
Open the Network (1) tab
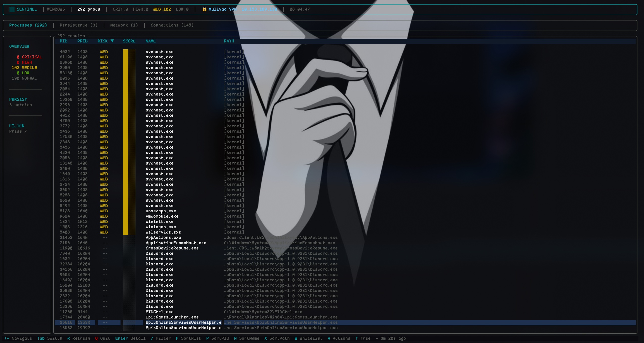coord(124,25)
